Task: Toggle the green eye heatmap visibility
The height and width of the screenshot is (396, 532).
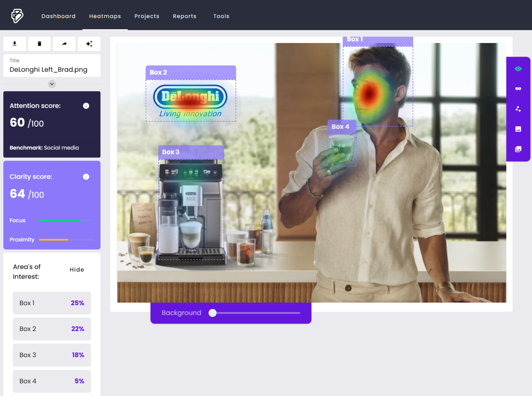Action: [x=518, y=69]
